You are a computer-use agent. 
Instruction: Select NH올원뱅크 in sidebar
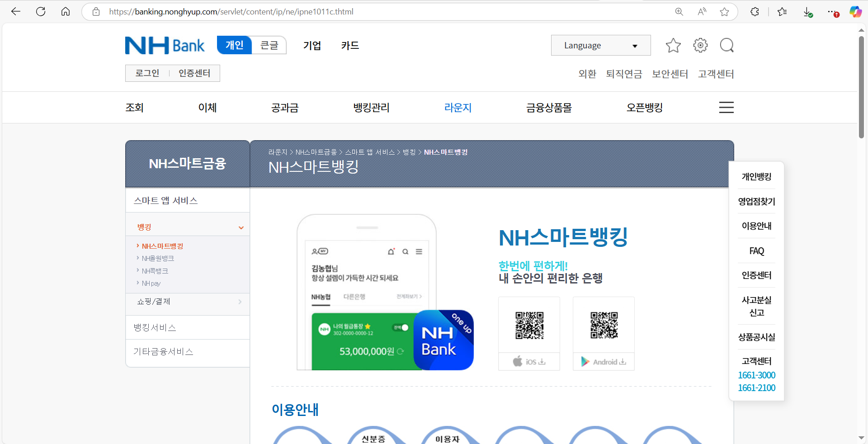tap(158, 258)
